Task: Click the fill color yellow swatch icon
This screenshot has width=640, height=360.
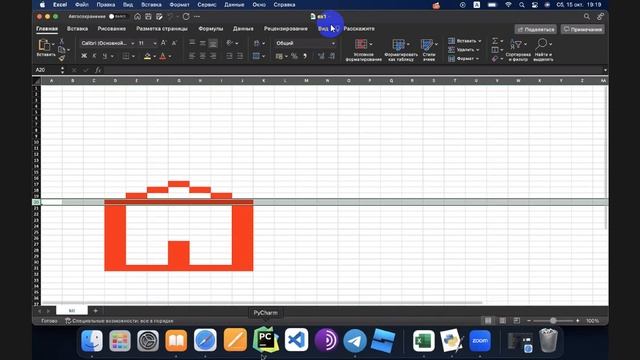Action: click(147, 56)
